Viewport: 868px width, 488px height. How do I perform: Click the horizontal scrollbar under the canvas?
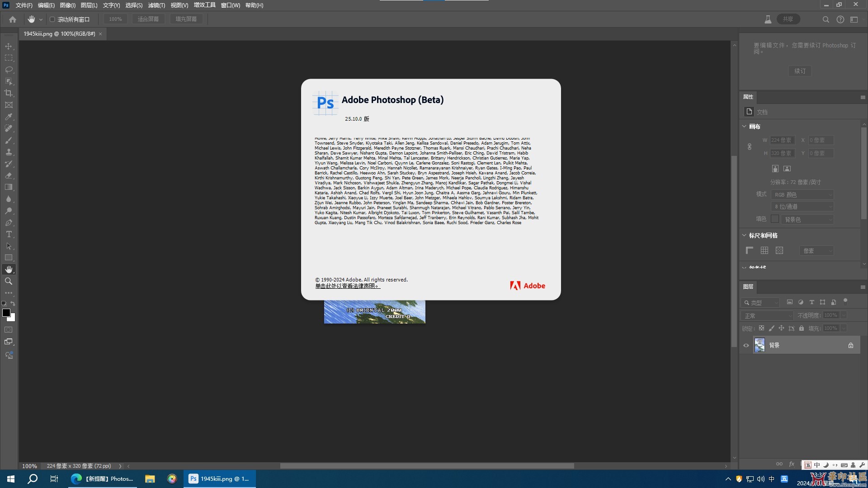[x=427, y=466]
